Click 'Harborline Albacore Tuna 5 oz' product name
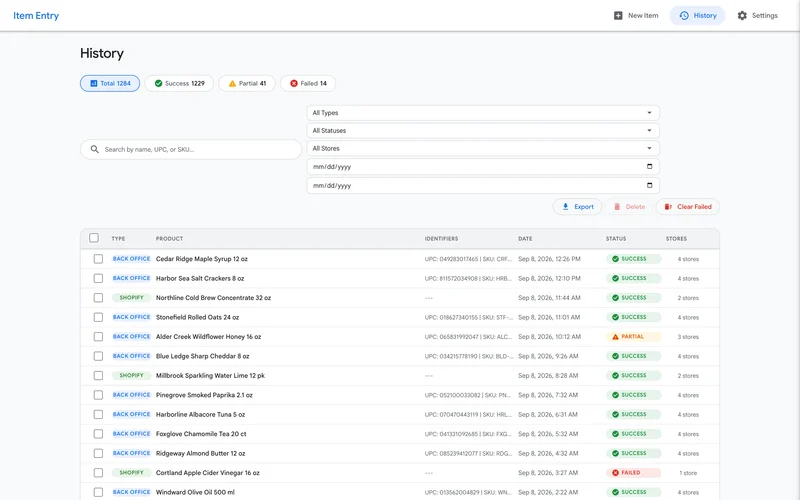 tap(201, 414)
